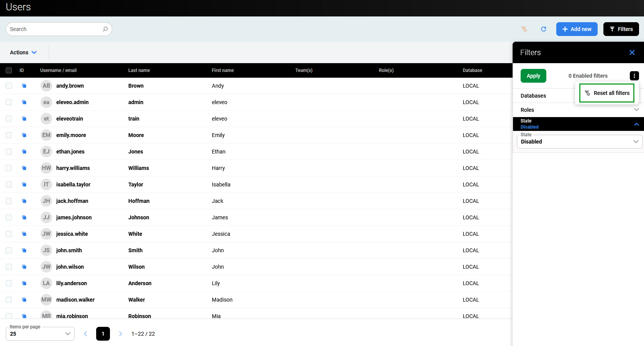Select all users with header checkbox

9,70
